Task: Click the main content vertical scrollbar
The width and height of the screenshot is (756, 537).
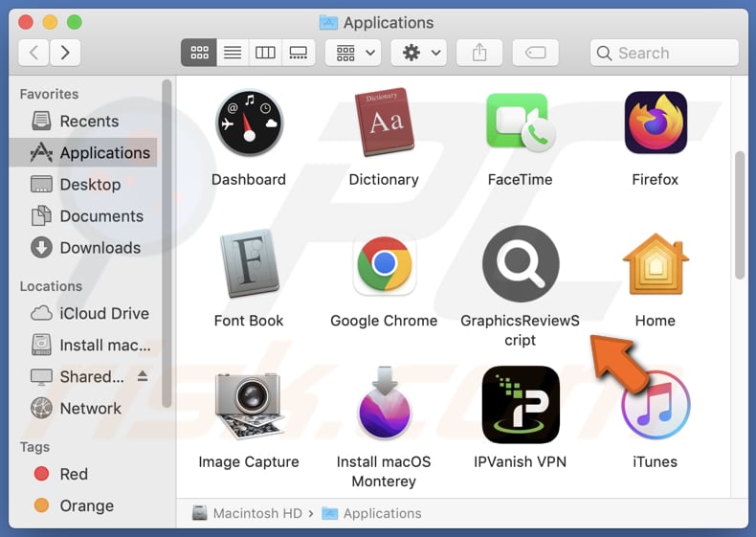Action: (740, 215)
